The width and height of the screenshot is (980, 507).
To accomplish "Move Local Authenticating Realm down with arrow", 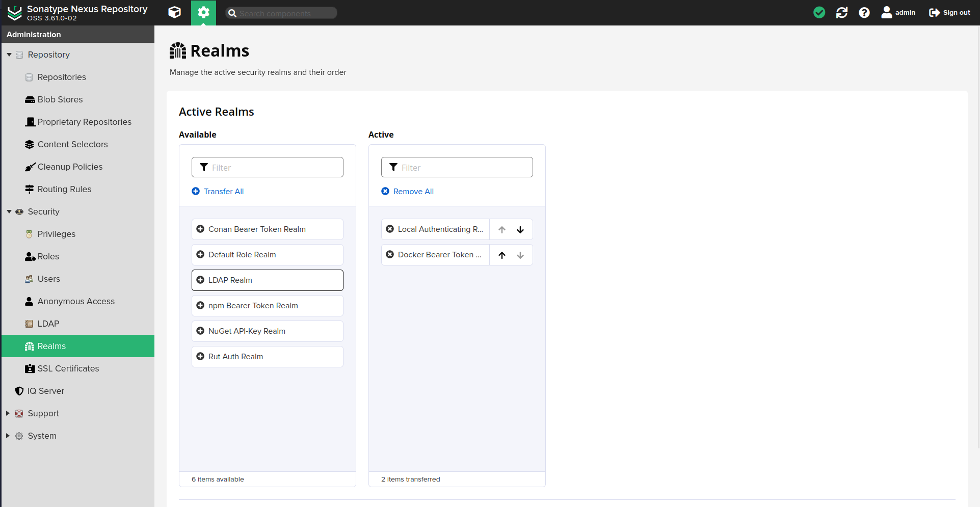I will click(520, 229).
